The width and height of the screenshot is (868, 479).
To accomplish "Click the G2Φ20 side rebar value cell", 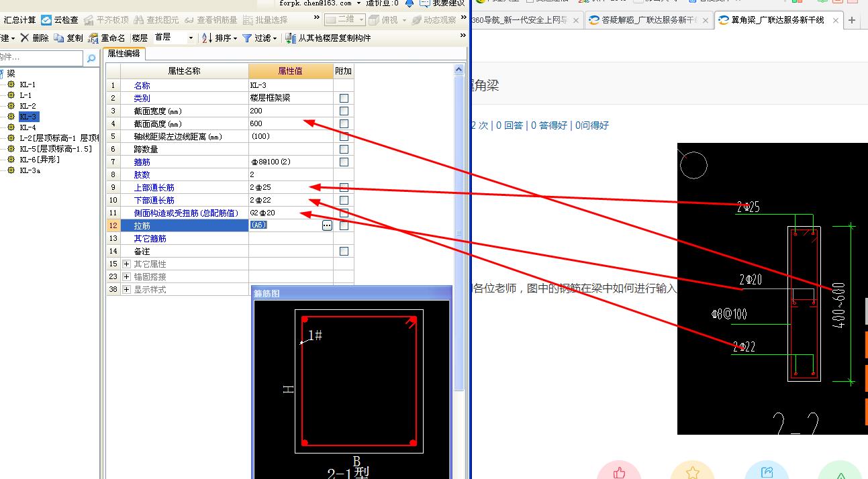I will (291, 213).
